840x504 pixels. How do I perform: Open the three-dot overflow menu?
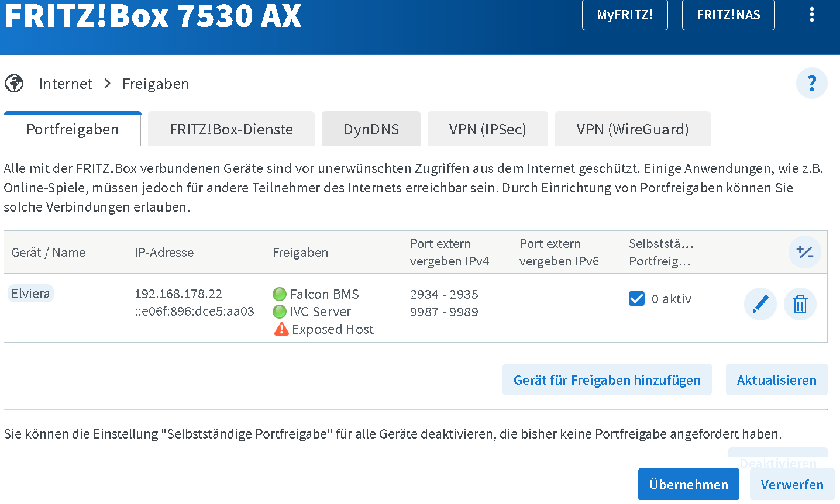coord(811,15)
